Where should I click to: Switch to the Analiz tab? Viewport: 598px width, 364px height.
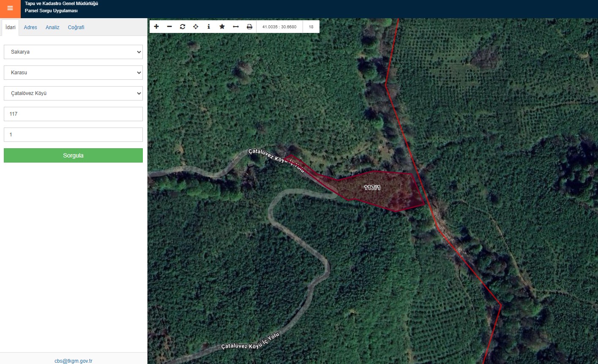coord(52,27)
